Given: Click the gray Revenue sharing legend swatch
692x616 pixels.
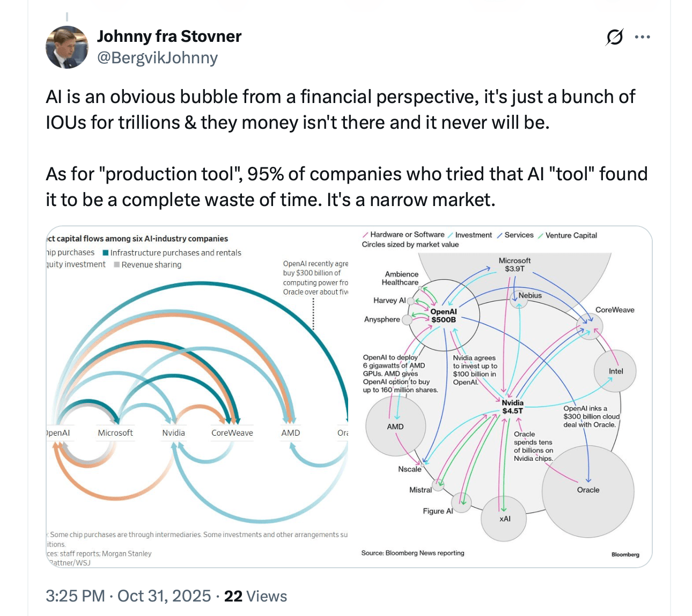Looking at the screenshot, I should 116,265.
